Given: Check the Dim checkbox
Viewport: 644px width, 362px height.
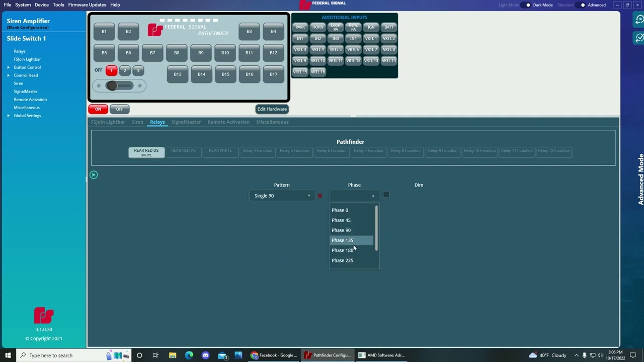Looking at the screenshot, I should coord(386,195).
